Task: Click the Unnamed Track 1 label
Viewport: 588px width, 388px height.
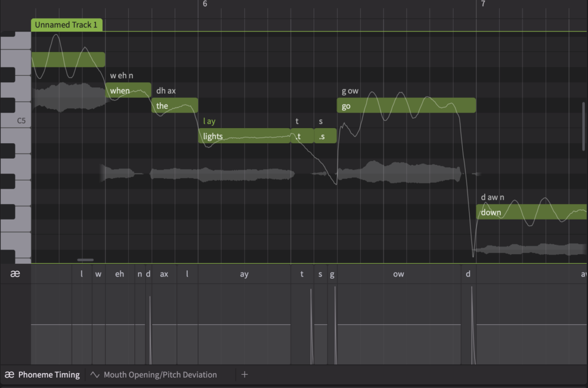Action: 67,25
